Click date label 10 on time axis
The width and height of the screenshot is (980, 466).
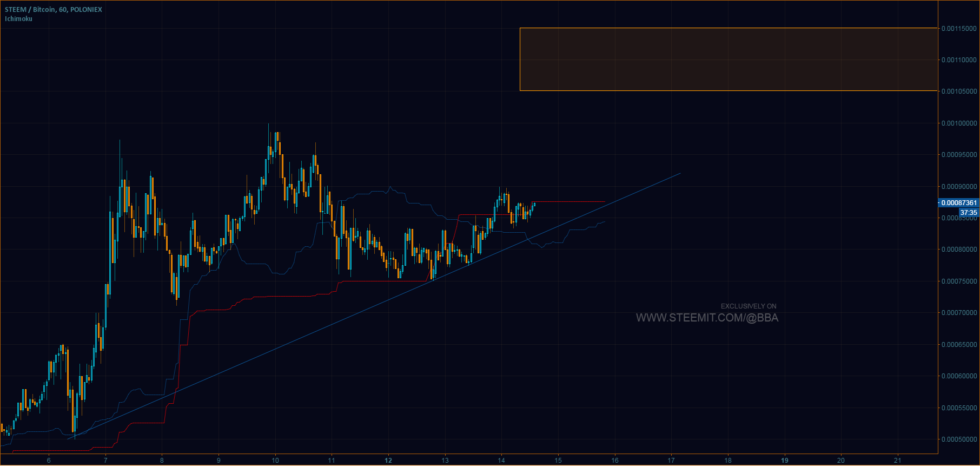click(x=275, y=461)
